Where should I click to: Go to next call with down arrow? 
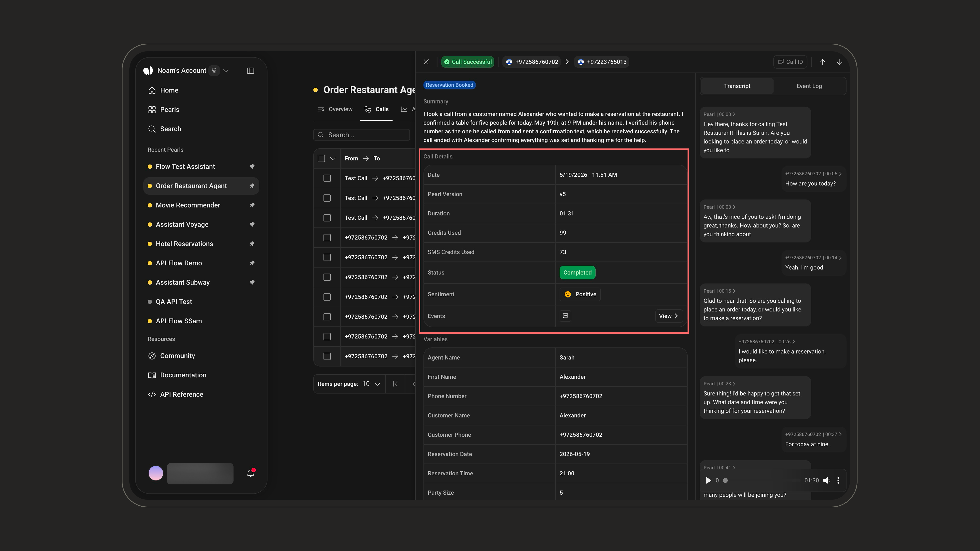coord(840,62)
